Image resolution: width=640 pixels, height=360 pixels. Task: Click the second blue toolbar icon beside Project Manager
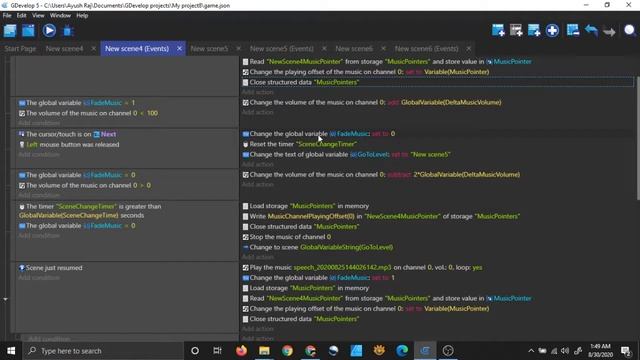[29, 31]
